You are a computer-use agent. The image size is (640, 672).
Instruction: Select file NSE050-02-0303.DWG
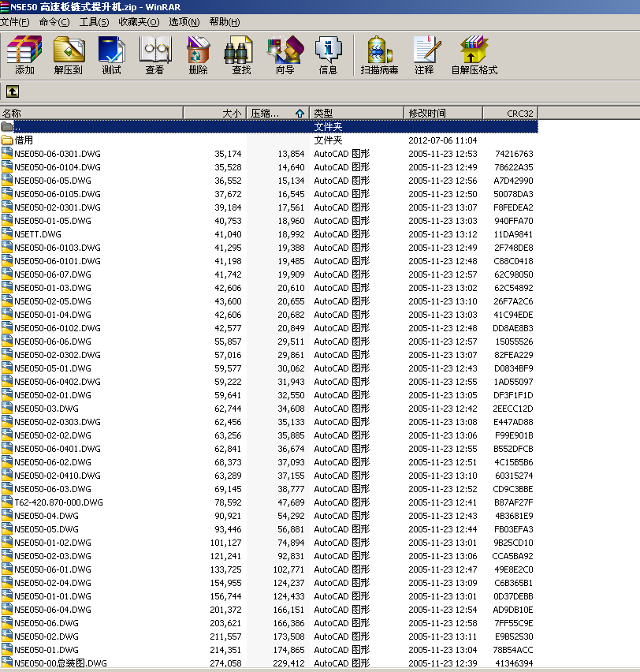[x=58, y=422]
